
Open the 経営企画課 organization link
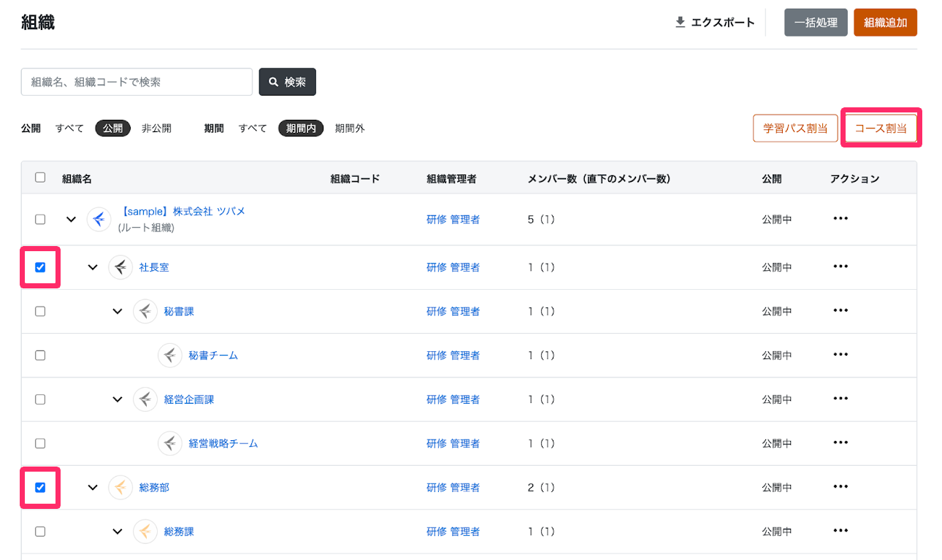189,399
